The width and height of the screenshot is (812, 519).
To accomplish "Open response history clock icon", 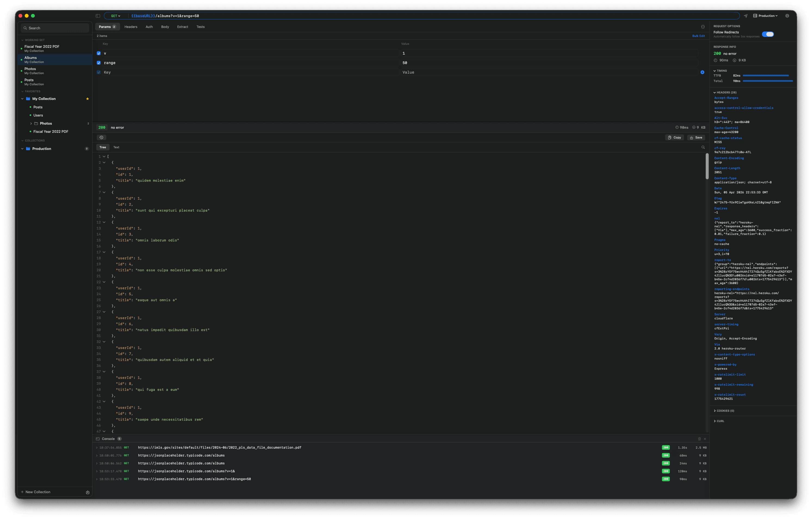I will pyautogui.click(x=101, y=137).
